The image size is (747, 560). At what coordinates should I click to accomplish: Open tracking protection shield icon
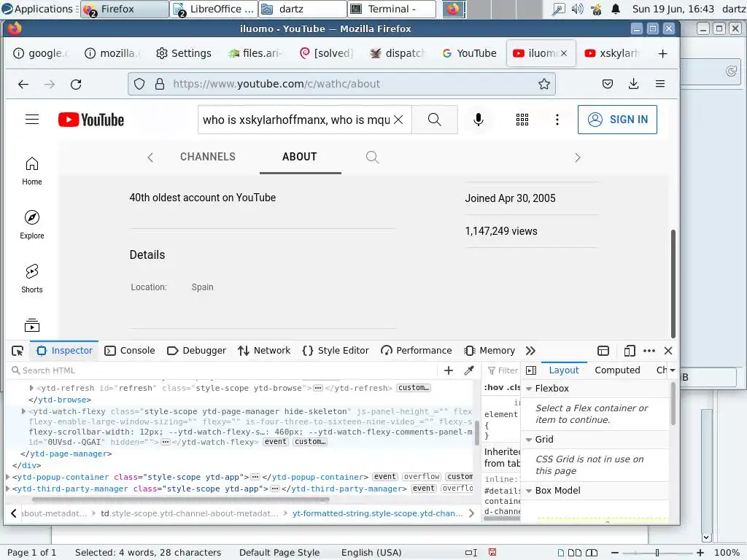click(x=139, y=85)
